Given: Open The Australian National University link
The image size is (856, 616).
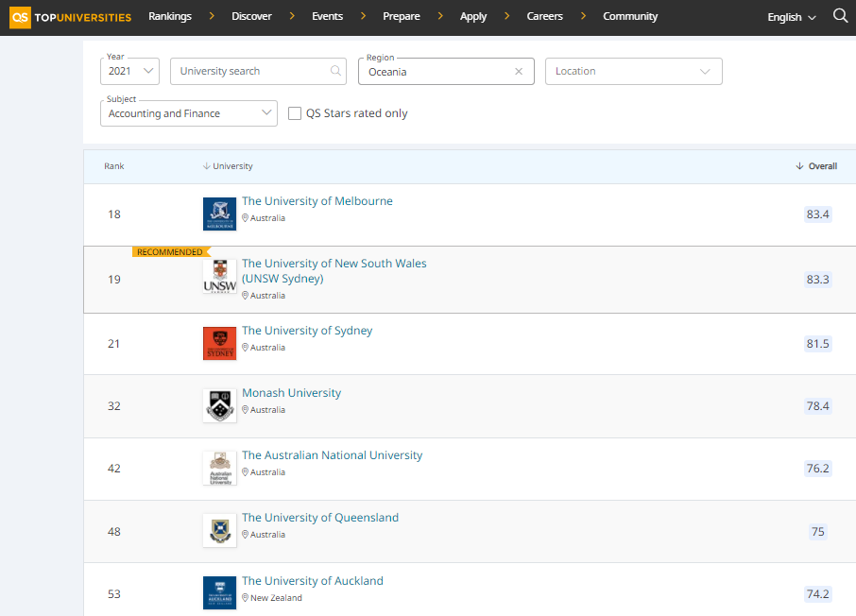Looking at the screenshot, I should (x=332, y=455).
